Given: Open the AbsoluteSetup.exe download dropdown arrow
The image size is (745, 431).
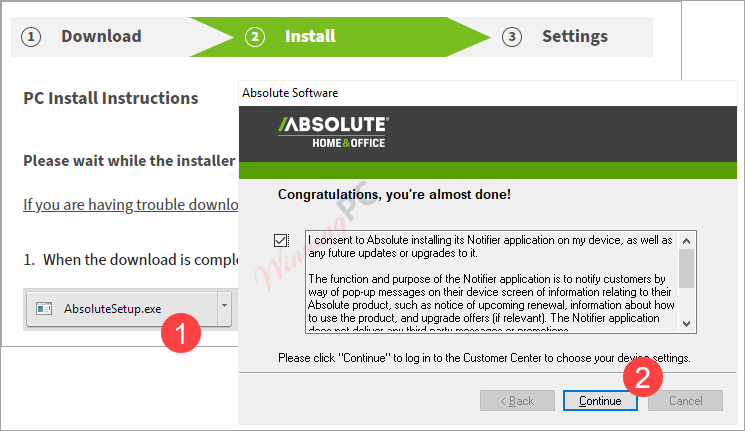Looking at the screenshot, I should 224,306.
